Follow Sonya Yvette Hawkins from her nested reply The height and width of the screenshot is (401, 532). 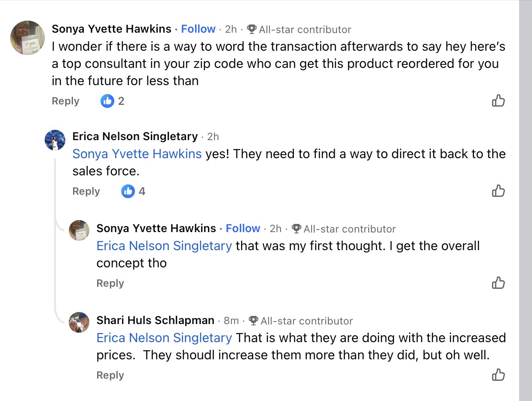click(243, 228)
